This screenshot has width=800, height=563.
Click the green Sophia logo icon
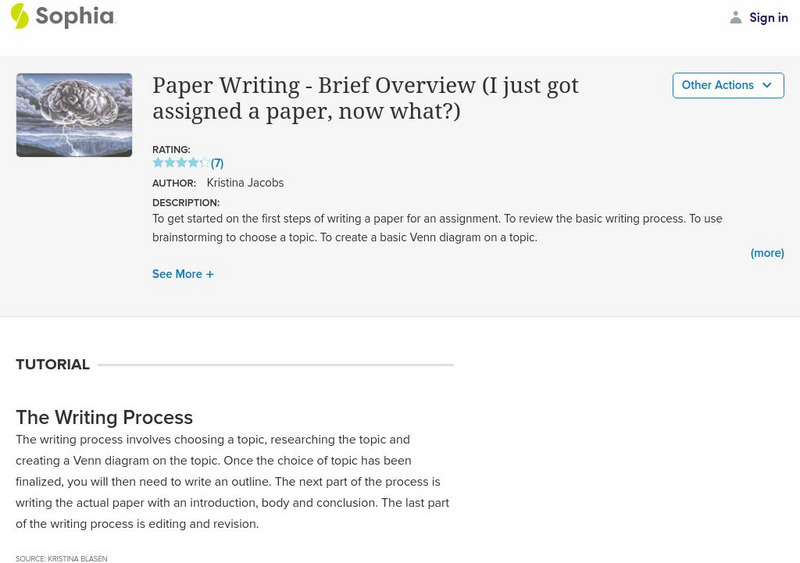[20, 16]
